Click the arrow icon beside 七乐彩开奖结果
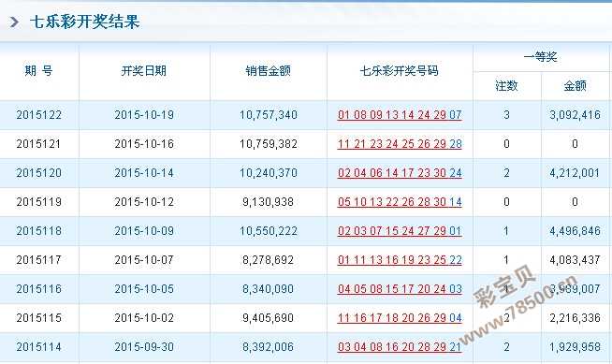This screenshot has height=364, width=612. [x=14, y=22]
